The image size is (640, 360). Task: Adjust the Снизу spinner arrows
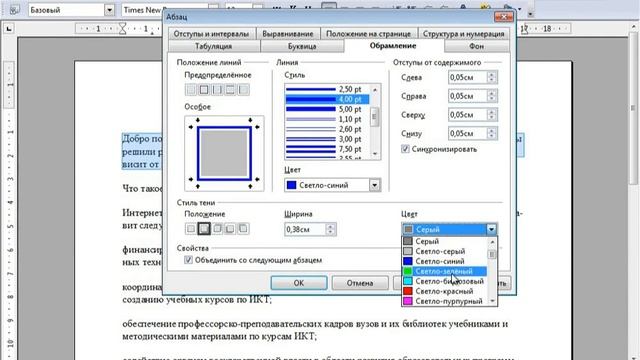[491, 133]
